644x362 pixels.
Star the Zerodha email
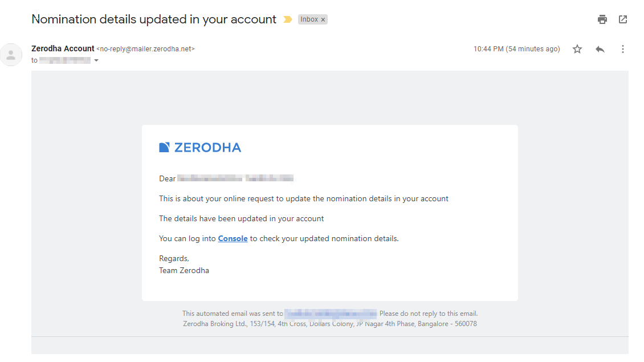[577, 49]
